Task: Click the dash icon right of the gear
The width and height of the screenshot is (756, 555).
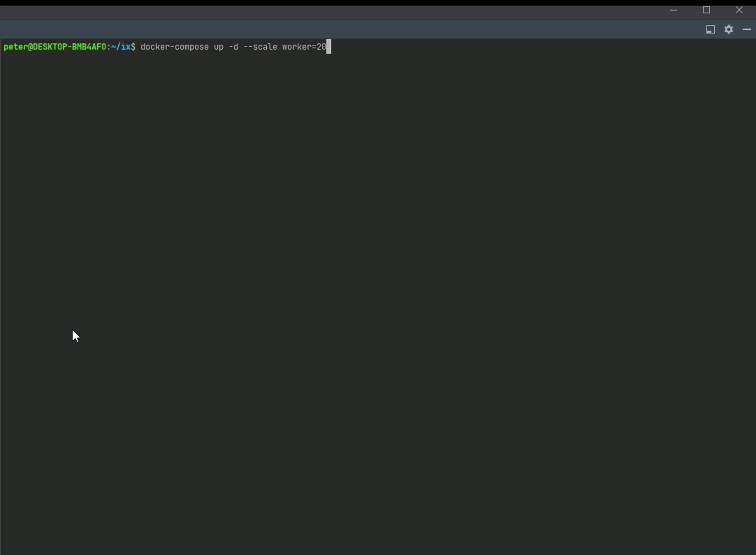Action: [x=747, y=30]
